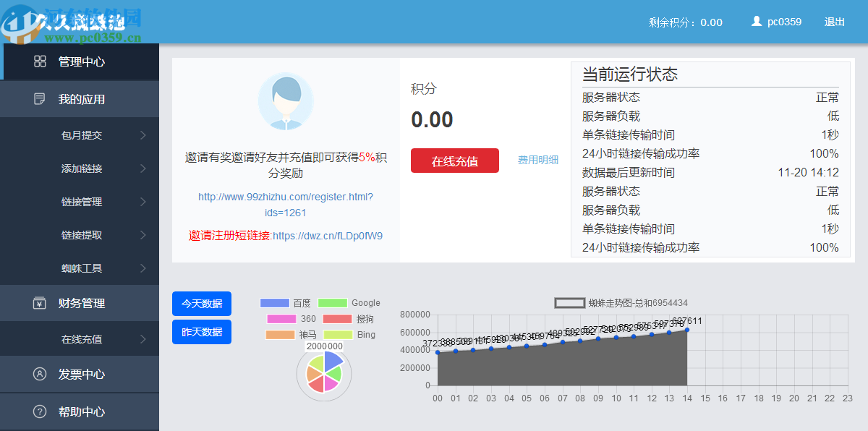Screen dimensions: 868x431
Task: Open 帮助中心 menu item
Action: [x=80, y=411]
